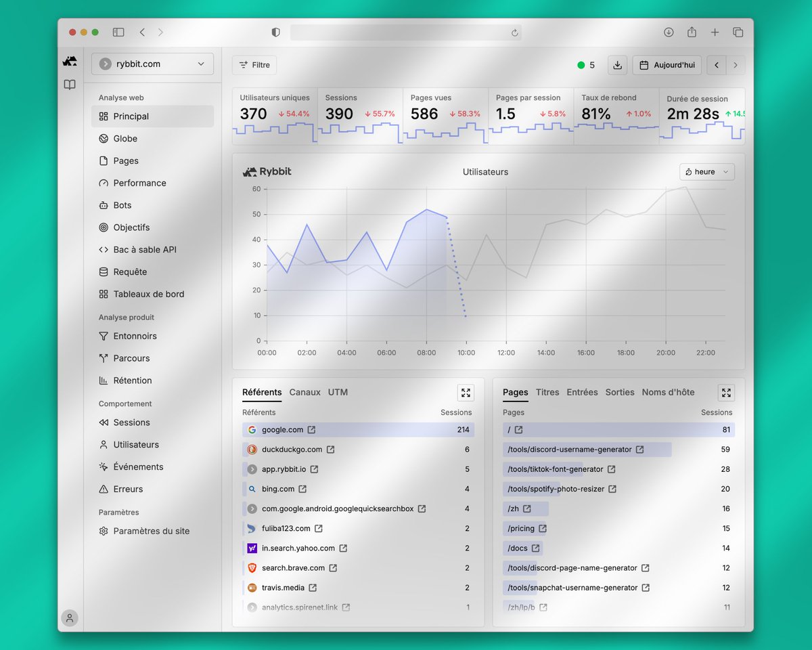The width and height of the screenshot is (812, 650).
Task: Select the Utilisateurs uniques metric card
Action: 275,116
